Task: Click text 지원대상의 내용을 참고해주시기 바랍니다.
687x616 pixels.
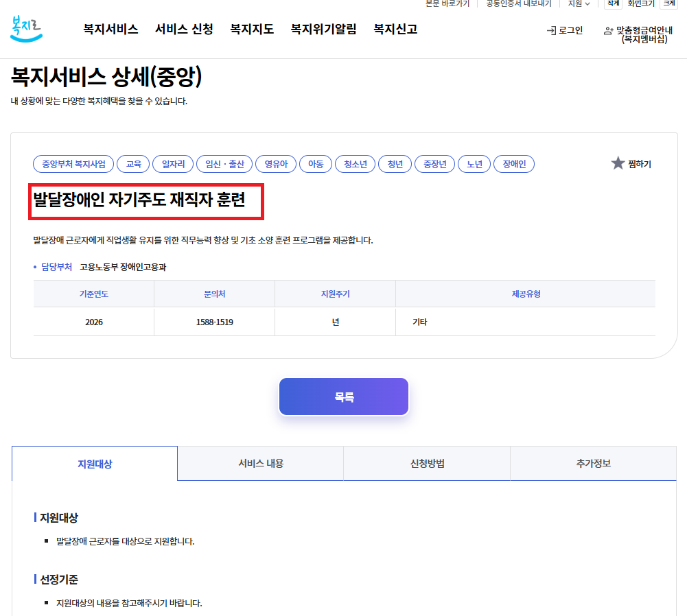Action: [129, 603]
